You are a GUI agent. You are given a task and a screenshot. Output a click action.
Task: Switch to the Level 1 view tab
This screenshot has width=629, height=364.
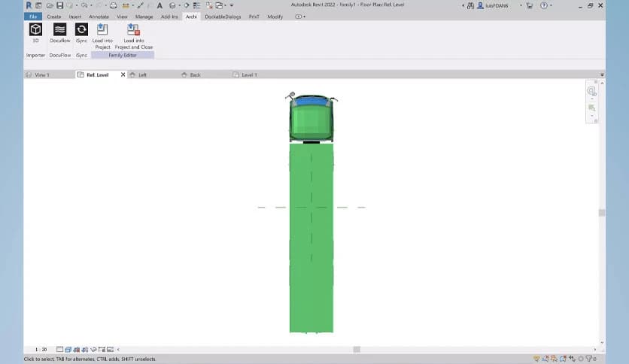[x=249, y=75]
